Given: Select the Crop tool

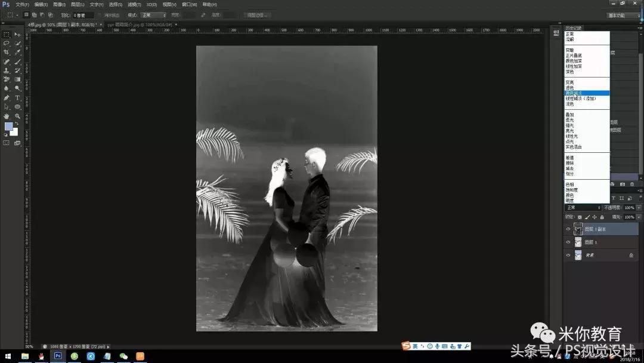Looking at the screenshot, I should click(x=7, y=53).
